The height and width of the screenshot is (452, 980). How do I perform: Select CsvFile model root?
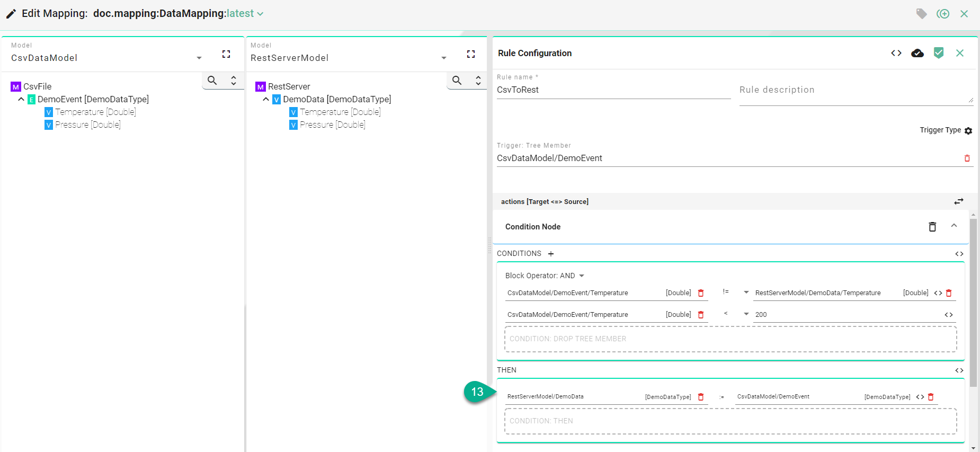[x=31, y=86]
